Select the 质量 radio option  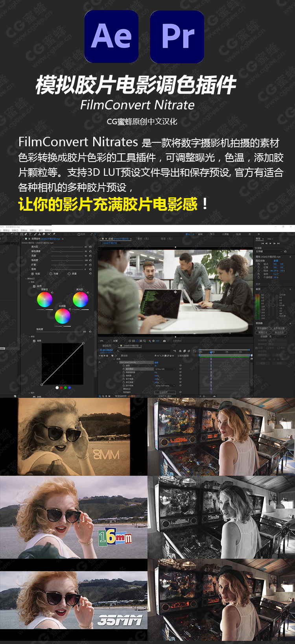pyautogui.click(x=69, y=274)
